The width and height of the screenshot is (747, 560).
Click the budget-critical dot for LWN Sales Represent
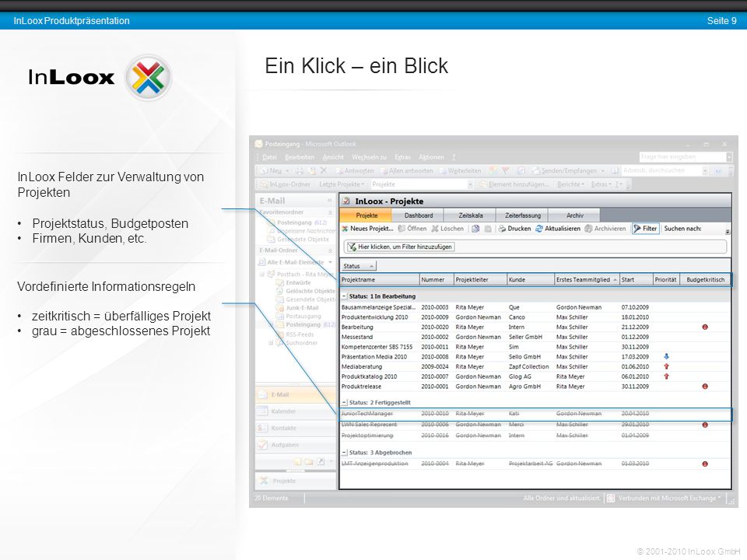[705, 425]
